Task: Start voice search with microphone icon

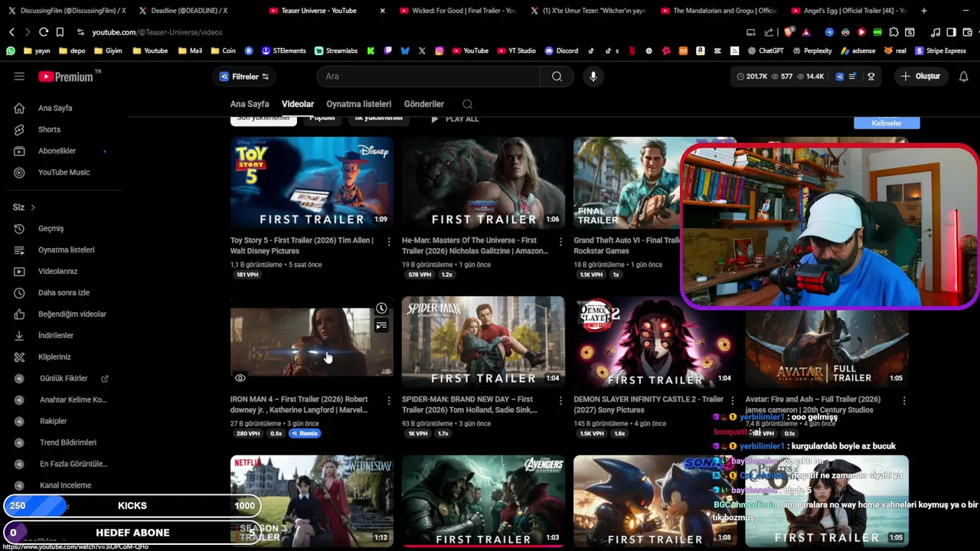Action: coord(593,77)
